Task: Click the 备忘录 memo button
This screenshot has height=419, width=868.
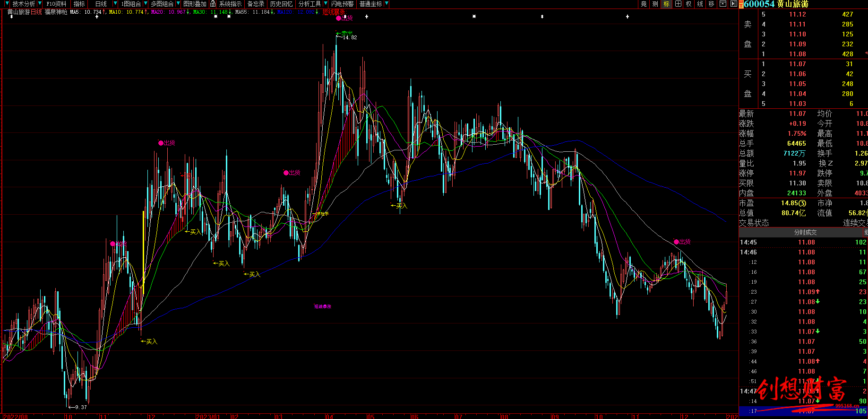Action: click(x=256, y=4)
